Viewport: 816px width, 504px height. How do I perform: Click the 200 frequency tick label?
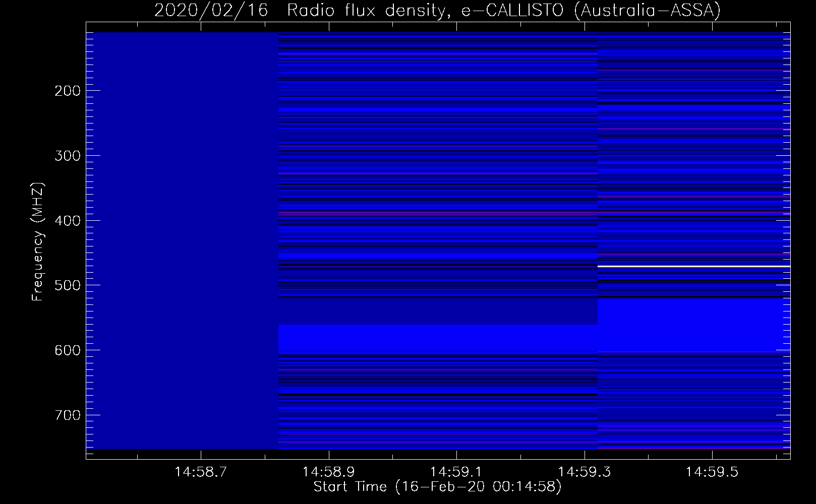tap(68, 91)
